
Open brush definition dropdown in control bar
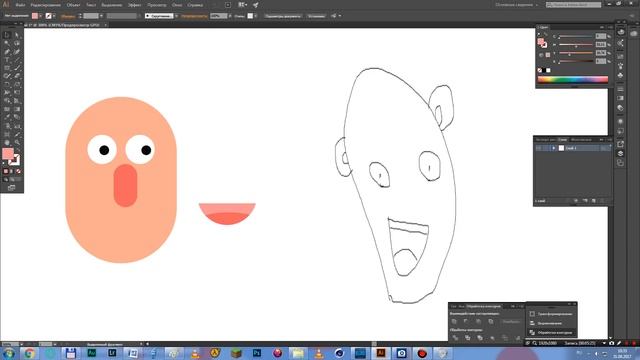pyautogui.click(x=177, y=16)
